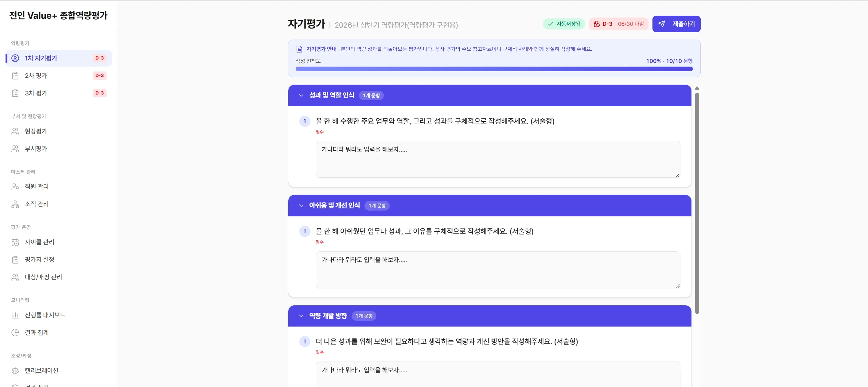This screenshot has width=868, height=387.
Task: Open 평가지 설정 in the sidebar
Action: (x=59, y=260)
